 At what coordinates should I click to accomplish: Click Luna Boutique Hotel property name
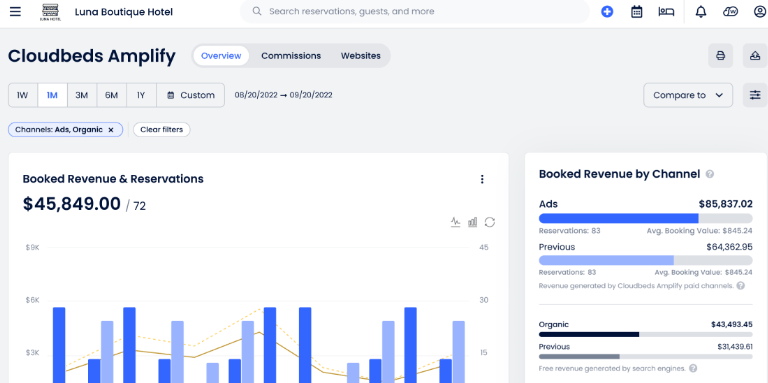[x=124, y=12]
